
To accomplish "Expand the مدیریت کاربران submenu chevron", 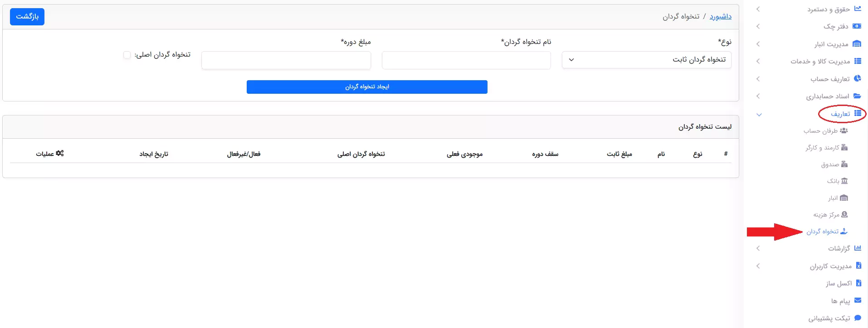I will tap(758, 266).
